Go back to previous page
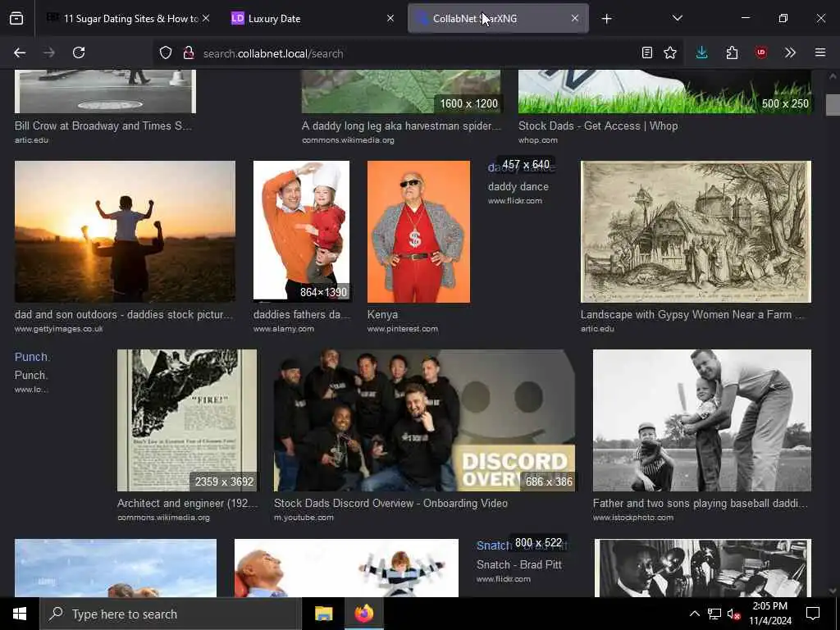This screenshot has width=840, height=630. (x=20, y=52)
